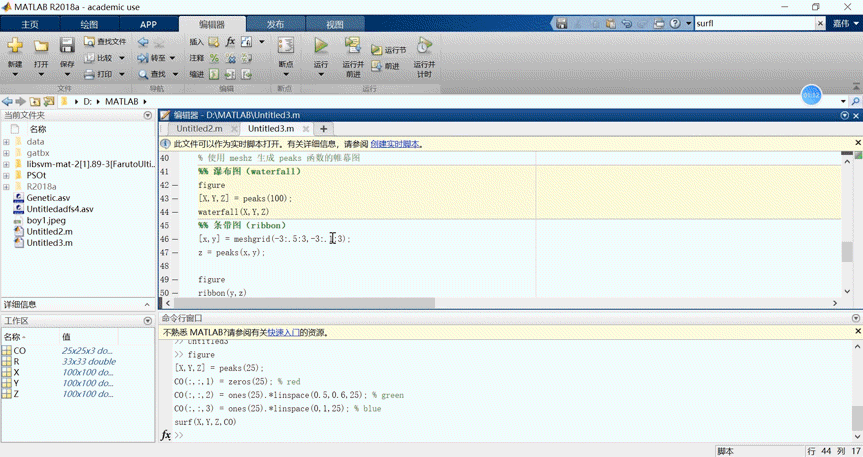Dismiss the live script info banner
This screenshot has width=863, height=457.
[x=858, y=143]
